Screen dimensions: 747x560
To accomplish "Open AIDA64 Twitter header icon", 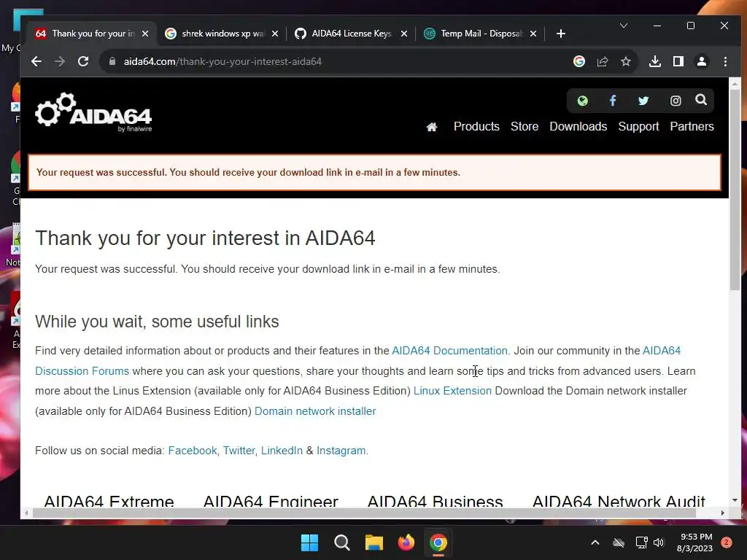I will pos(643,101).
